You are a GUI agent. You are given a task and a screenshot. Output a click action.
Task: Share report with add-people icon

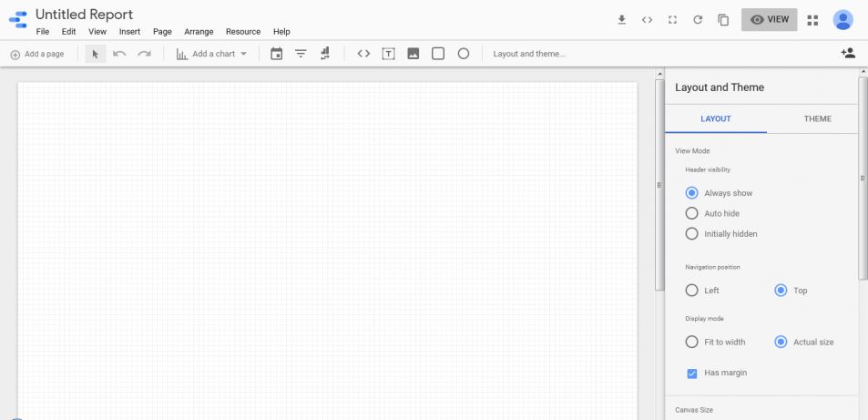(848, 53)
